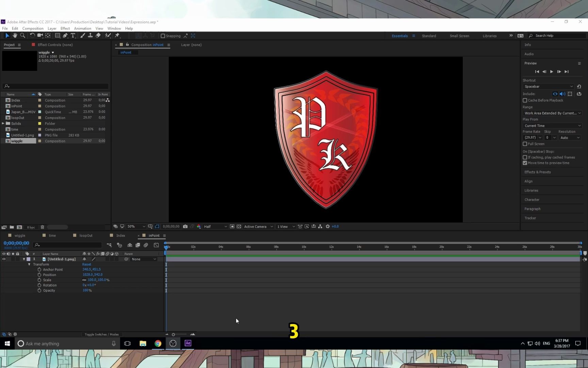Collapse the Transform properties of Untitled-1.png

pos(29,264)
